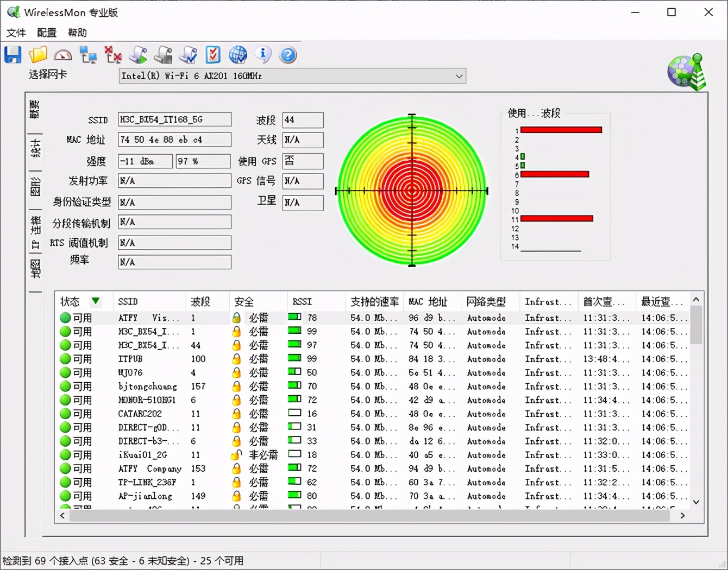728x570 pixels.
Task: Toggle the checklist options toolbar icon
Action: click(212, 54)
